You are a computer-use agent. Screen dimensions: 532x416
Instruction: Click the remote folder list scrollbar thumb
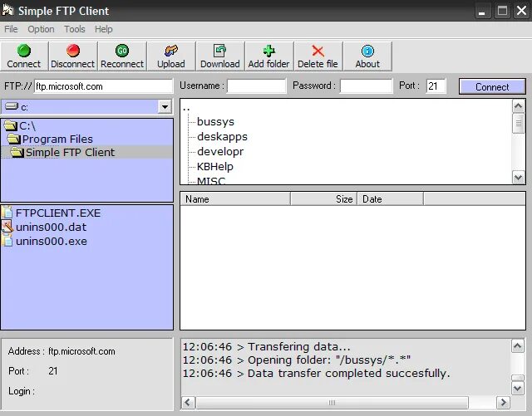coord(518,124)
